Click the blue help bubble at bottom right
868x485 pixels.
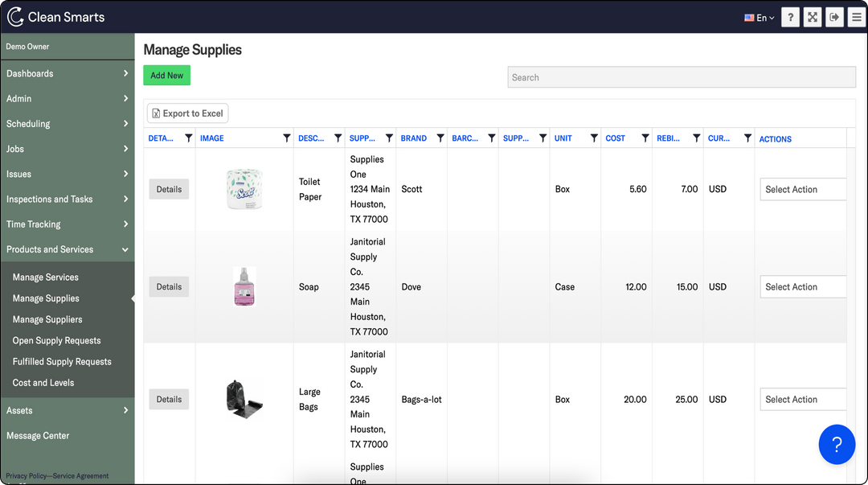coord(837,444)
